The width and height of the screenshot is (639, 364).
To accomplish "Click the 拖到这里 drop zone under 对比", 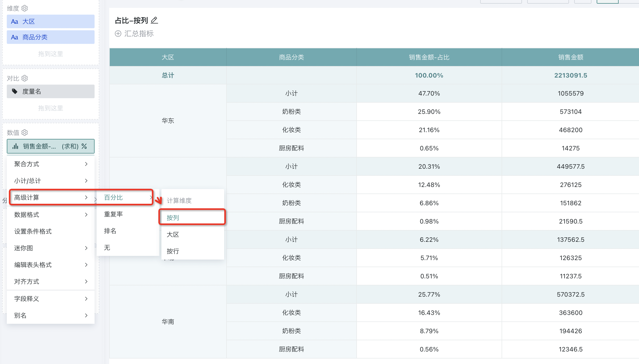I will 51,108.
